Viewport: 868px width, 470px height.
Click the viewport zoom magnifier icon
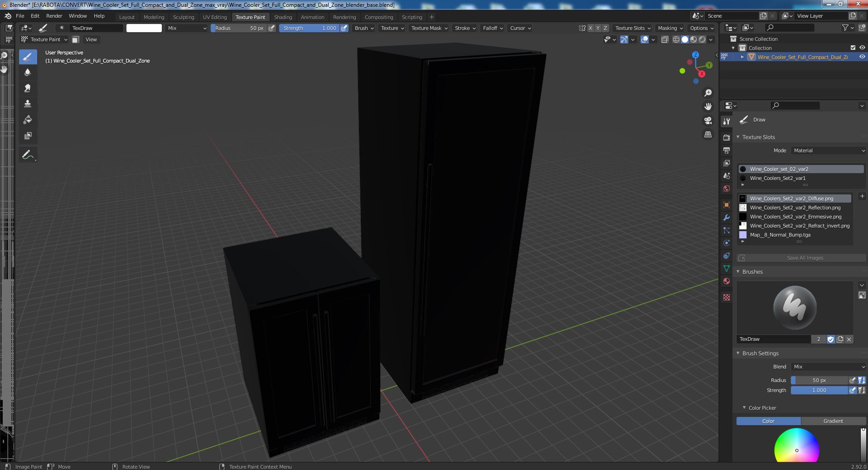(x=708, y=93)
